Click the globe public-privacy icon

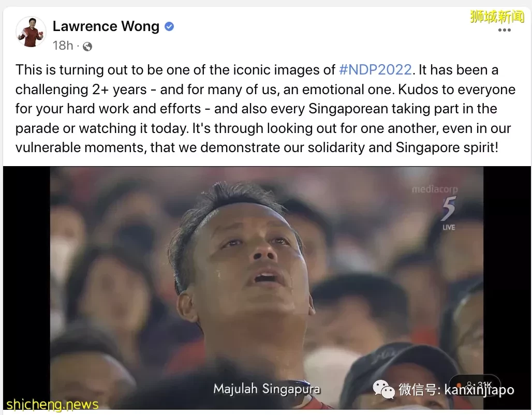pos(87,46)
